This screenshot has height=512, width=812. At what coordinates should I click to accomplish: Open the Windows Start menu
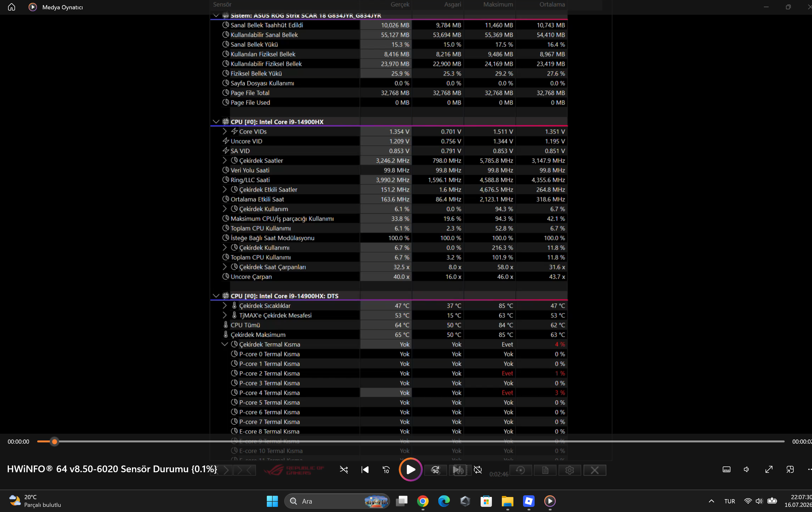272,501
